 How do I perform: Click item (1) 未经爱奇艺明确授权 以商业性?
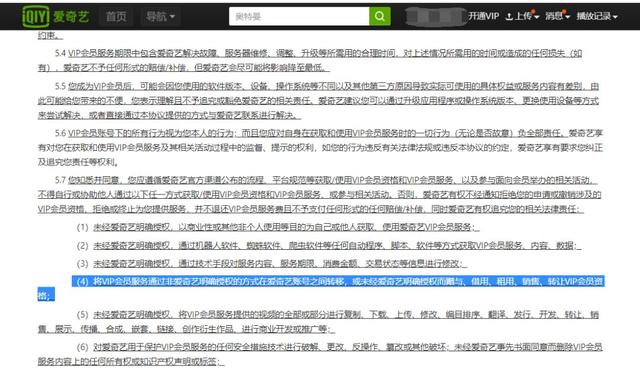point(278,227)
